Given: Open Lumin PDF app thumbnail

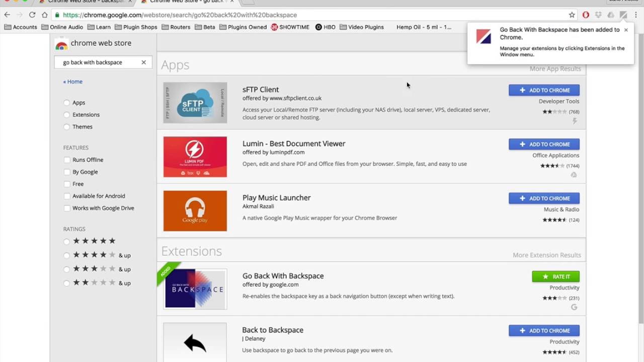Looking at the screenshot, I should 195,157.
